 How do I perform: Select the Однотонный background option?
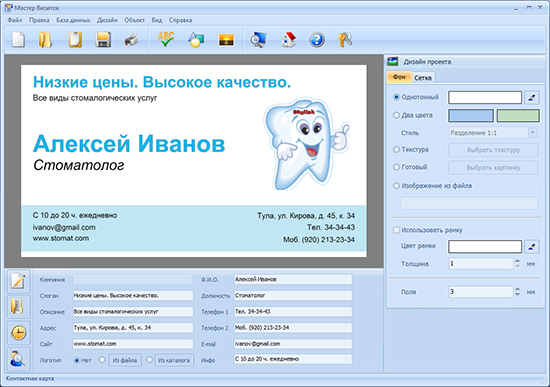396,97
